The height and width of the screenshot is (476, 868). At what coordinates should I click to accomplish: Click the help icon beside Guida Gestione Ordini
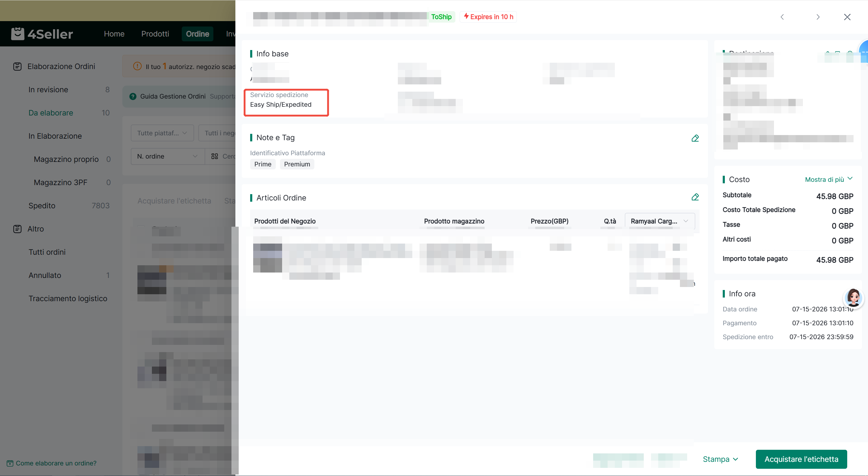coord(133,96)
